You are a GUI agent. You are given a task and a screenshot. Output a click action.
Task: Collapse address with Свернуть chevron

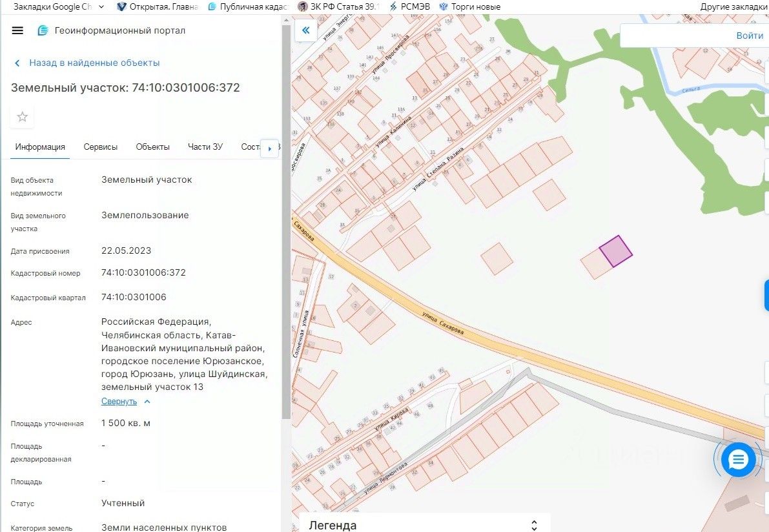[147, 402]
